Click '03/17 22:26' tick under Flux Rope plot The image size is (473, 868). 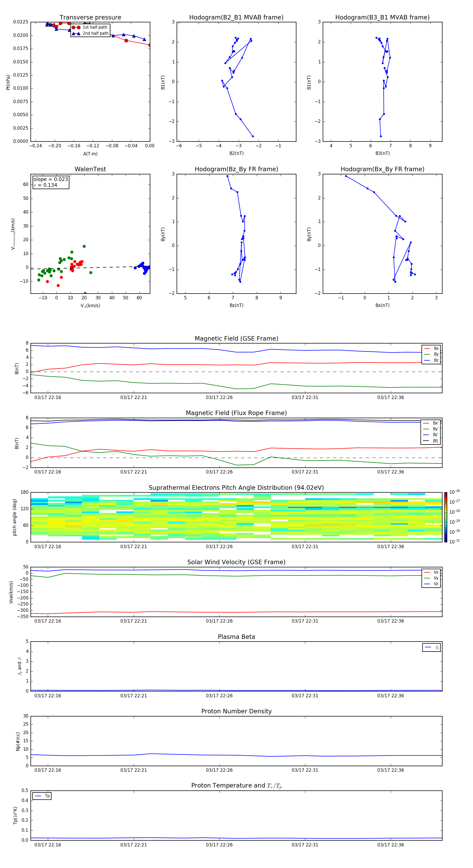tap(219, 472)
